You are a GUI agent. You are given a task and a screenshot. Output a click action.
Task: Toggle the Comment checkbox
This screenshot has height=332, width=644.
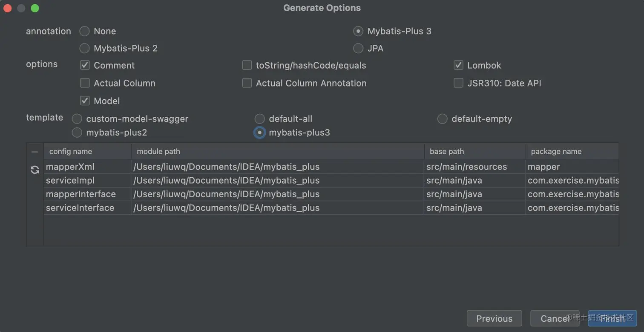point(85,65)
